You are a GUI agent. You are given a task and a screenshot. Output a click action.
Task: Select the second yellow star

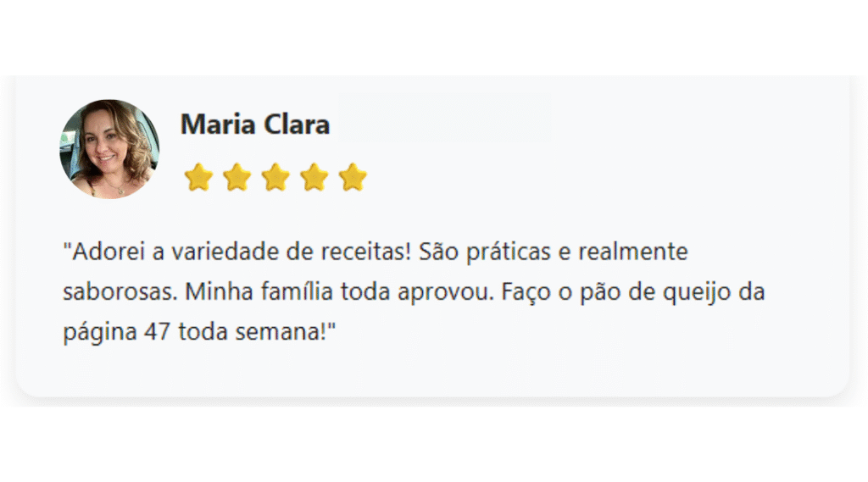pos(236,178)
